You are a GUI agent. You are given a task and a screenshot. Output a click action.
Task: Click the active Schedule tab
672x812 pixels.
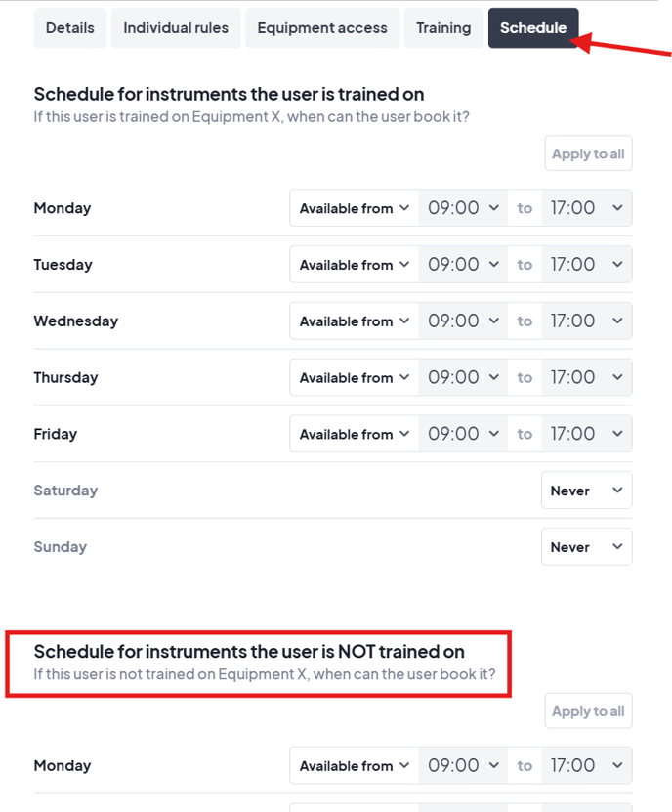tap(533, 28)
